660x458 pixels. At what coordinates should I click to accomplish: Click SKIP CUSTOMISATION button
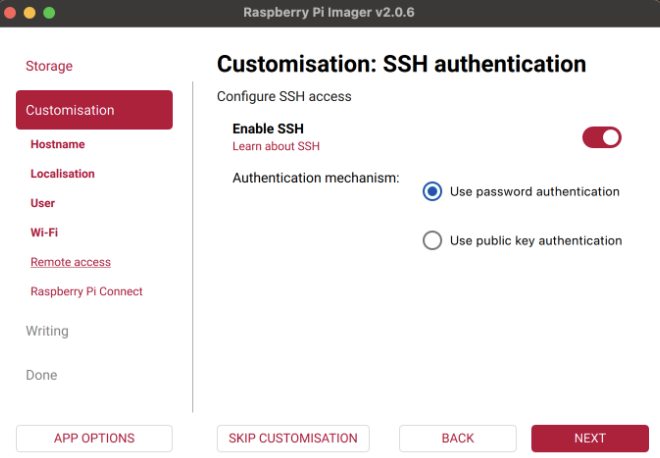pos(293,438)
